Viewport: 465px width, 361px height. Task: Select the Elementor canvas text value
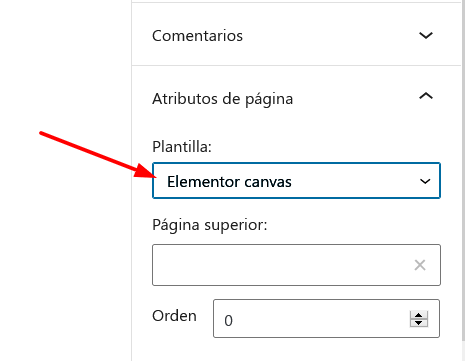pos(229,182)
